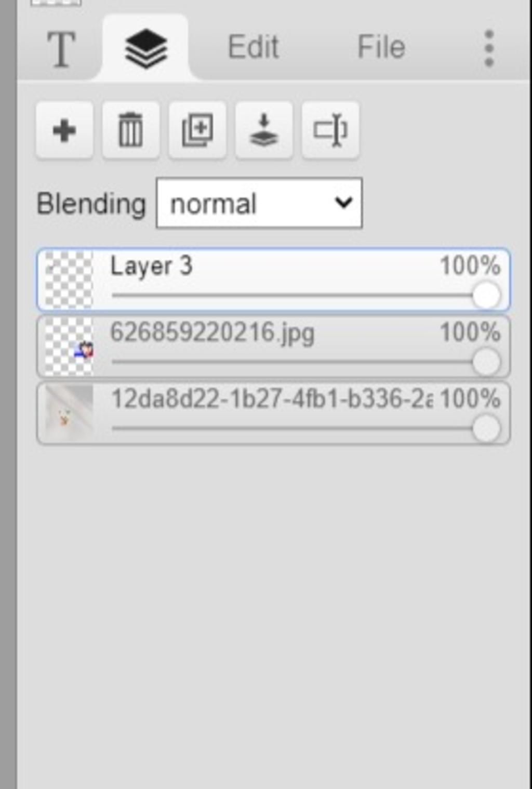Expand the Blending mode dropdown
This screenshot has width=532, height=789.
click(259, 203)
